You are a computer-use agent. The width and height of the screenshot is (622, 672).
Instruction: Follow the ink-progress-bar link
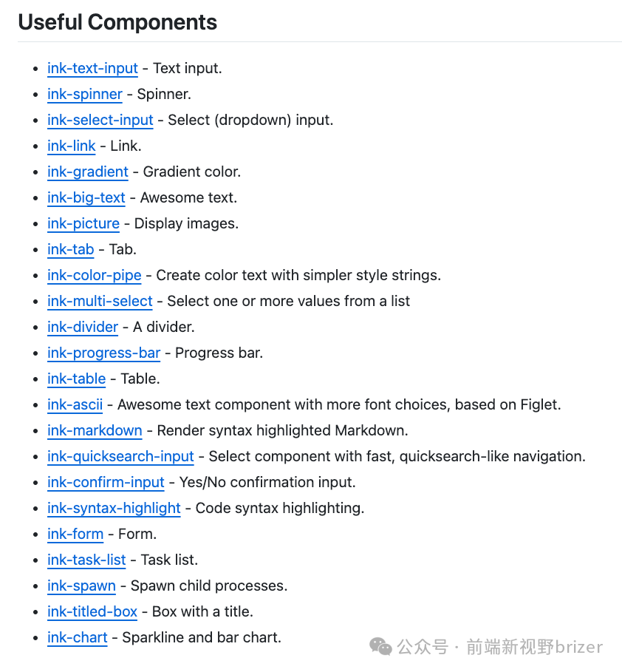tap(103, 353)
